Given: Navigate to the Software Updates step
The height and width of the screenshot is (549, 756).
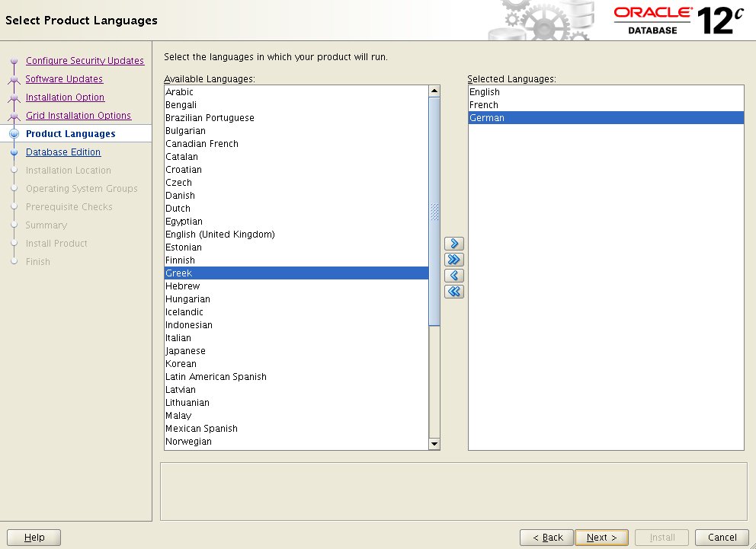Looking at the screenshot, I should (65, 78).
